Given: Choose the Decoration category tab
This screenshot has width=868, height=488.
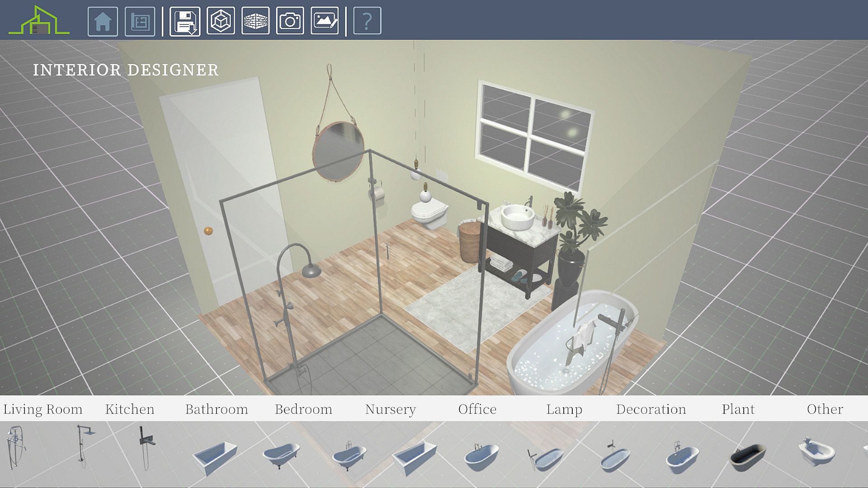Looking at the screenshot, I should tap(651, 409).
